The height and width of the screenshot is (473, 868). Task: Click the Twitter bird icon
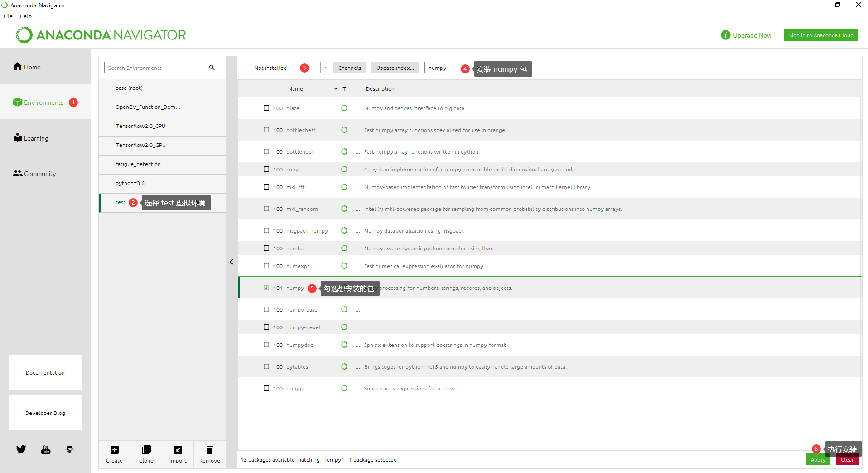pyautogui.click(x=21, y=449)
